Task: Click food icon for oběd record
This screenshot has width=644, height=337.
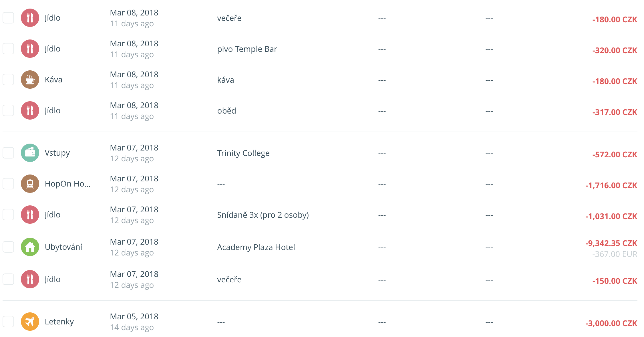Action: [x=30, y=110]
